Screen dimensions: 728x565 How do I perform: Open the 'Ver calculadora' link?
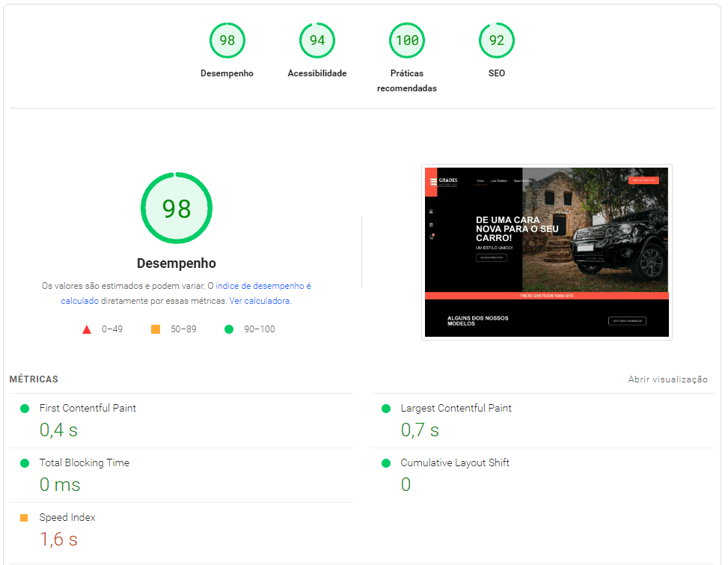click(x=260, y=301)
